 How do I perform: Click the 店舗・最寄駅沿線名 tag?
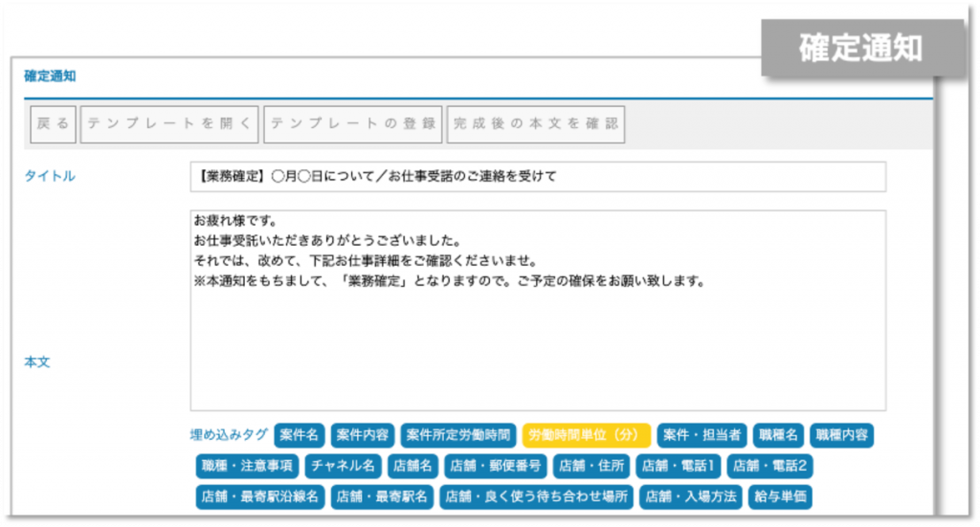(260, 497)
